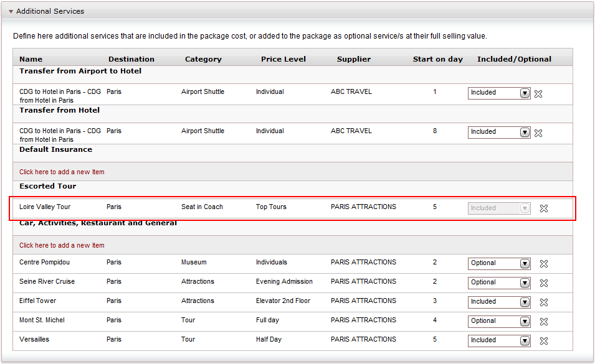Image resolution: width=595 pixels, height=364 pixels.
Task: Remove the Seine River Cruise service
Action: pos(544,283)
